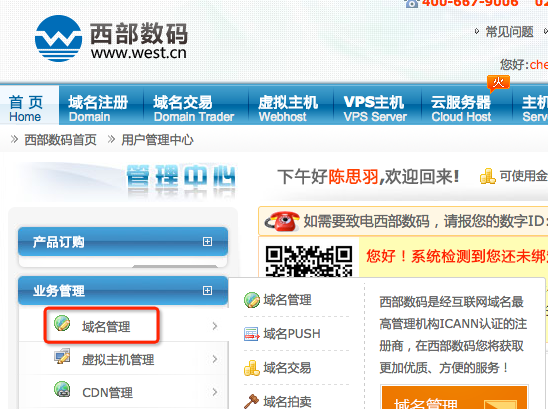
Task: Click the gavel icon beside 域名拍卖
Action: pyautogui.click(x=251, y=401)
